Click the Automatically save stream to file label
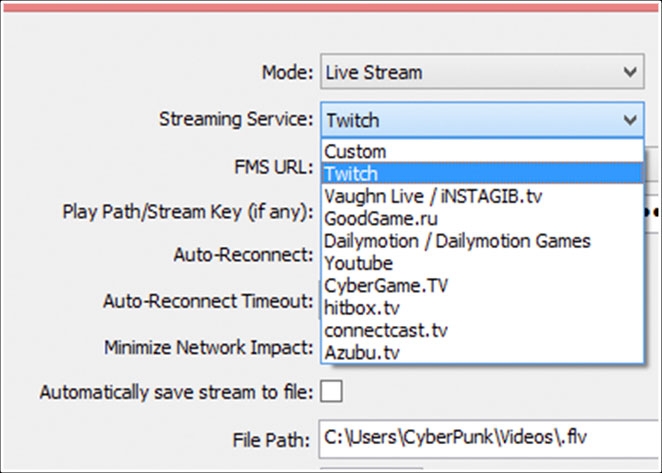The width and height of the screenshot is (662, 473). click(176, 393)
